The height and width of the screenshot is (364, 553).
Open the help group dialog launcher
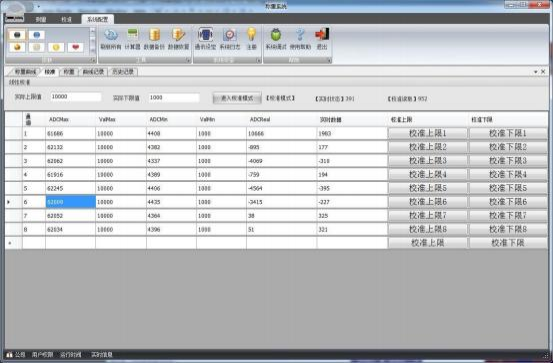tap(329, 61)
